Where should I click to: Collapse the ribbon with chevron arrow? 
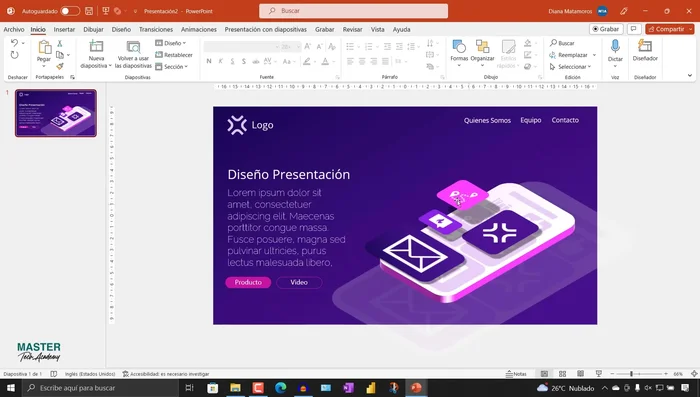[690, 75]
